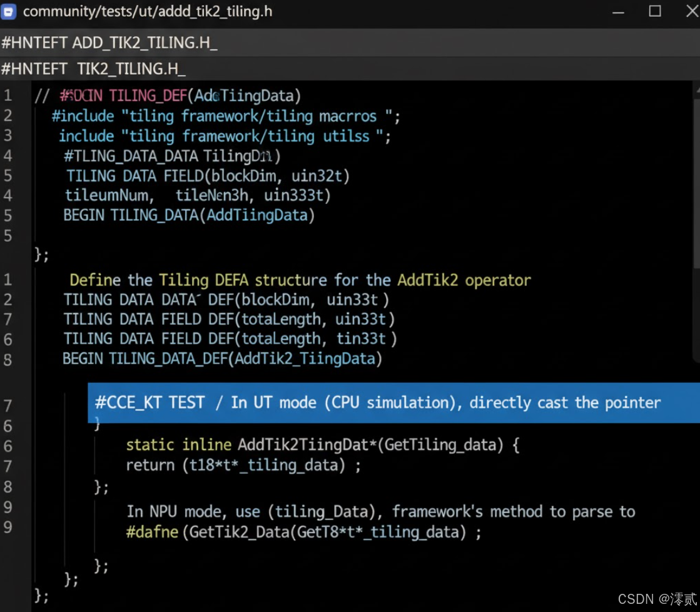
Task: Close the editor window
Action: click(692, 11)
